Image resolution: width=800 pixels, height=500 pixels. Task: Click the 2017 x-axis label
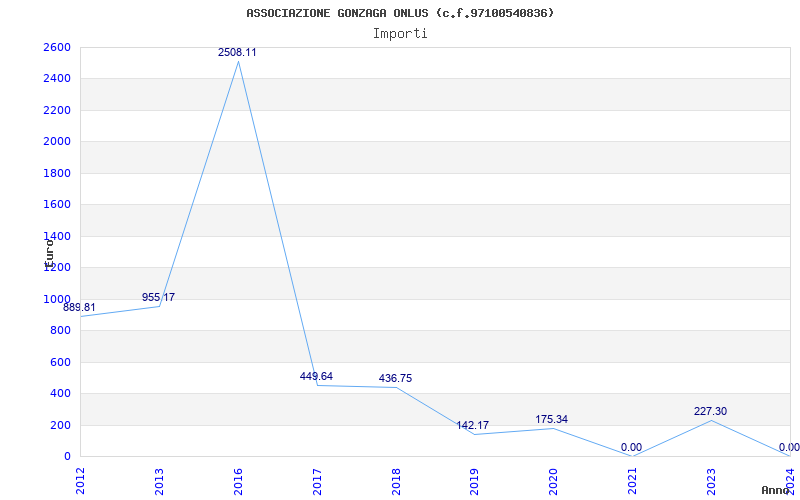(317, 481)
